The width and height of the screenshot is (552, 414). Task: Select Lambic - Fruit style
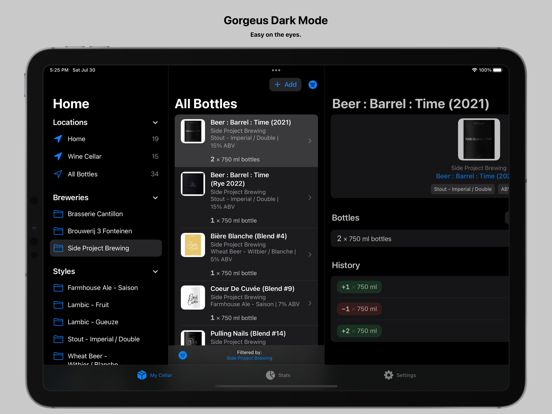(x=106, y=305)
